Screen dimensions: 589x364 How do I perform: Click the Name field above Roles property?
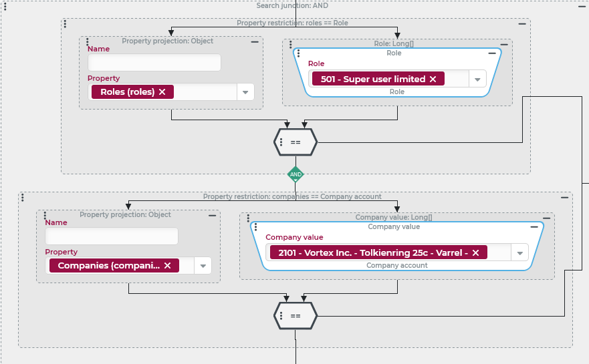[154, 62]
